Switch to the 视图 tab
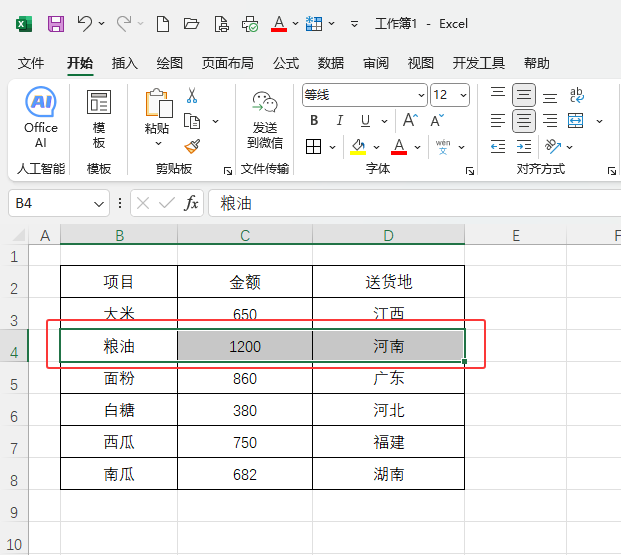Screen dimensions: 621x555 coord(421,63)
